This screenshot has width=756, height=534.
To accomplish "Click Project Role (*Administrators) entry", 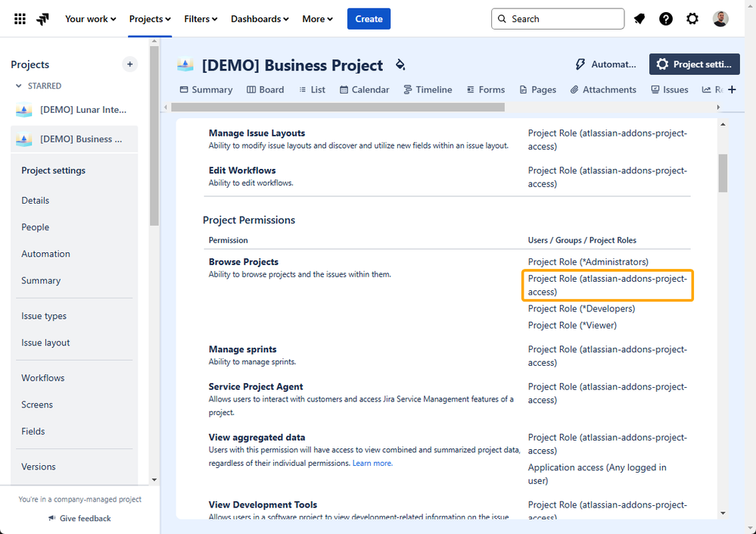I will (588, 262).
